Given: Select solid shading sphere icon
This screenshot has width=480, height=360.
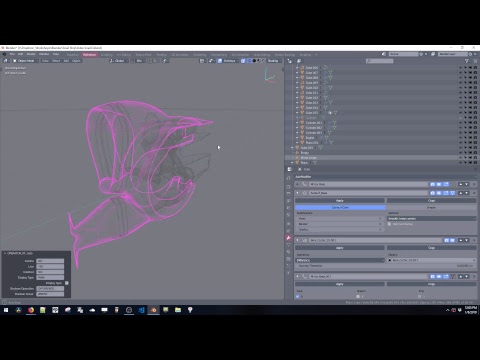Looking at the screenshot, I should [254, 61].
